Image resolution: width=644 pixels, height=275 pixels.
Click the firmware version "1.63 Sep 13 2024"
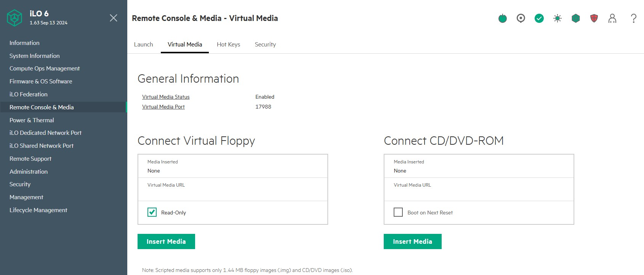(48, 23)
